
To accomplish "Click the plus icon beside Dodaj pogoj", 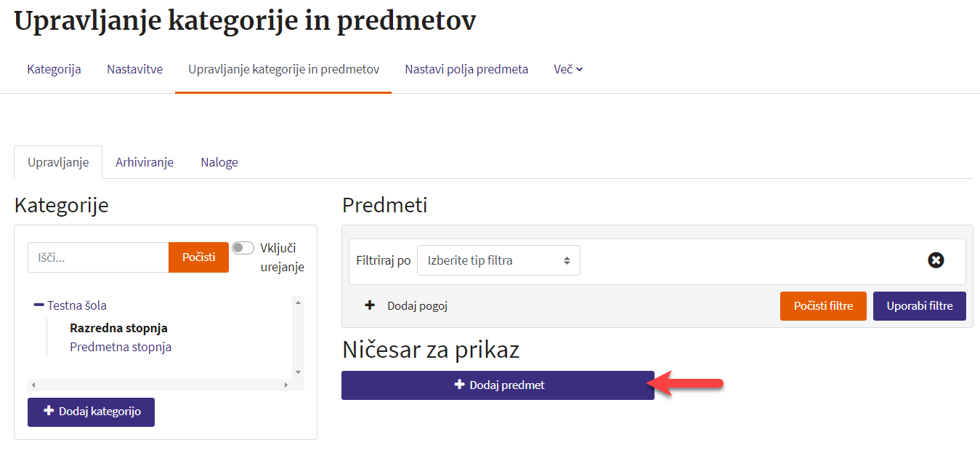I will point(370,305).
